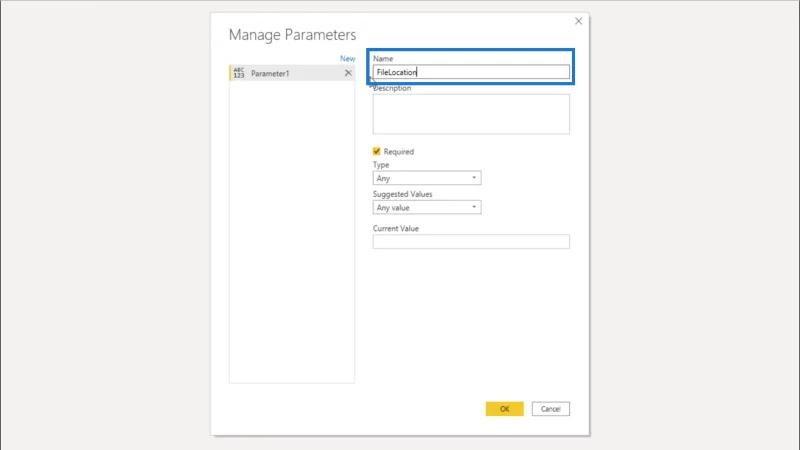This screenshot has width=800, height=450.
Task: Click the Description text area
Action: (x=471, y=114)
